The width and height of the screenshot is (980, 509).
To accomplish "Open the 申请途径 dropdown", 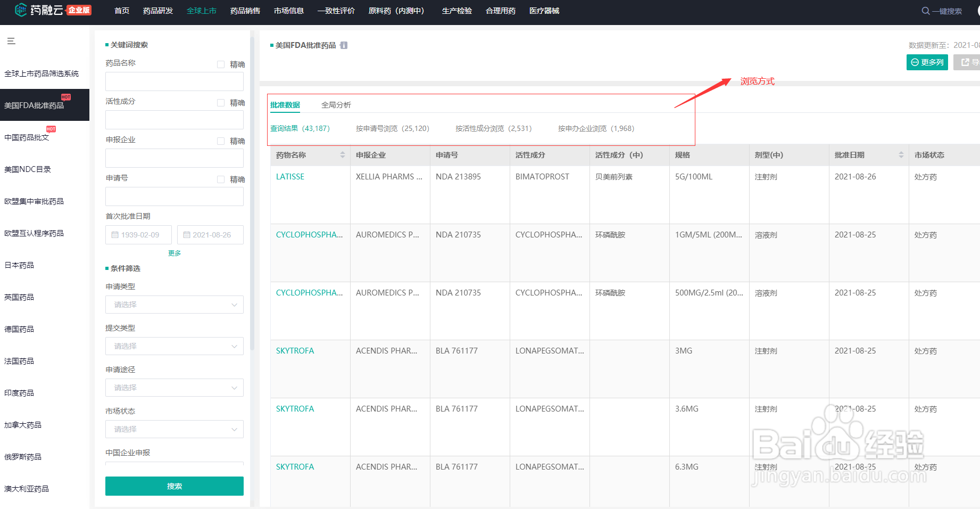I will click(175, 388).
